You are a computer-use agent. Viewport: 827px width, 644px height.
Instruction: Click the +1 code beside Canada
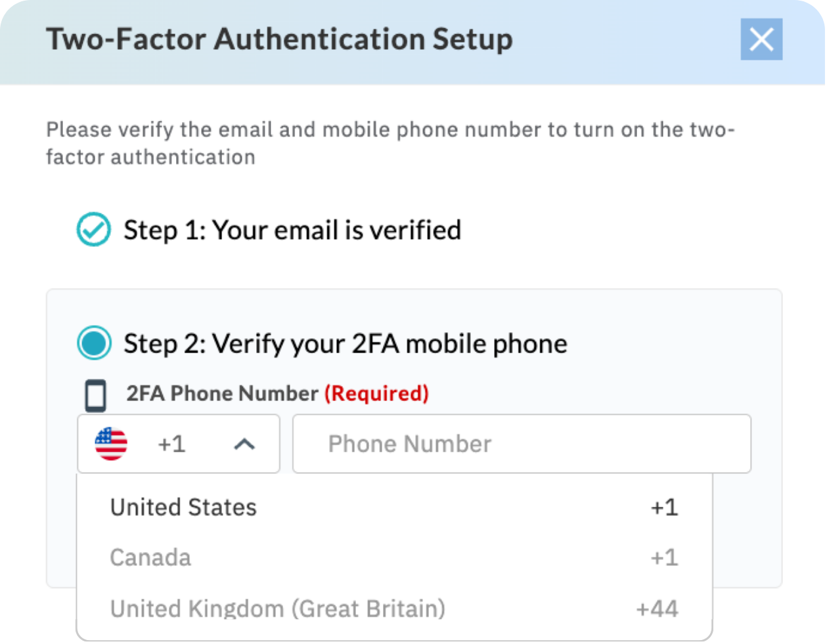point(664,557)
